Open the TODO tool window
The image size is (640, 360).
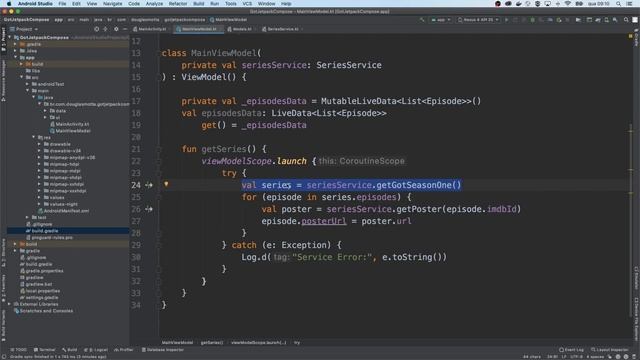click(x=19, y=350)
